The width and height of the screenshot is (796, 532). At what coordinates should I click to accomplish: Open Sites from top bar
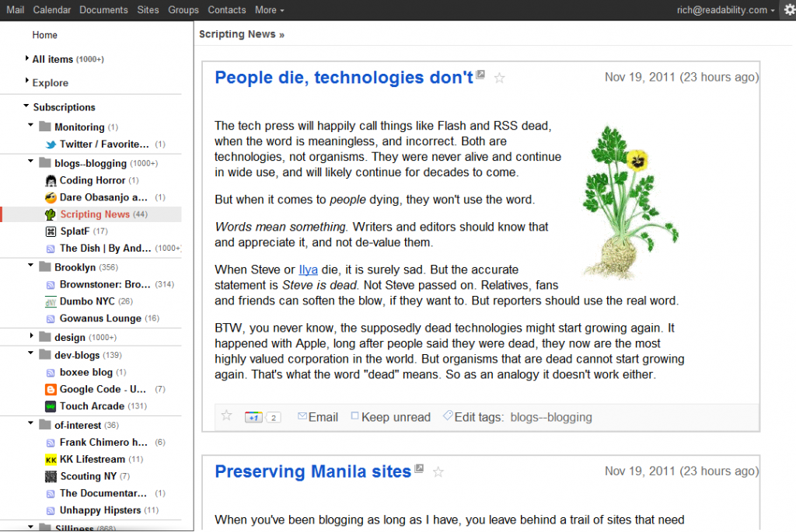pos(148,10)
